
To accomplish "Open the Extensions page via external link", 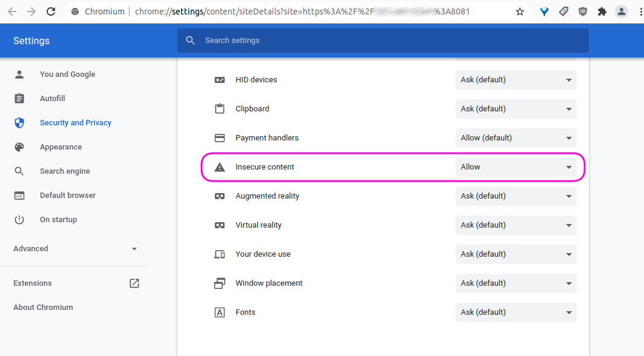I will click(134, 283).
